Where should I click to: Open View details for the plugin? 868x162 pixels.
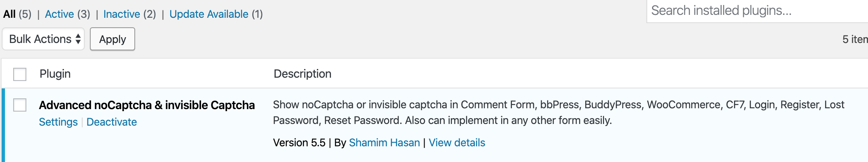pyautogui.click(x=457, y=143)
